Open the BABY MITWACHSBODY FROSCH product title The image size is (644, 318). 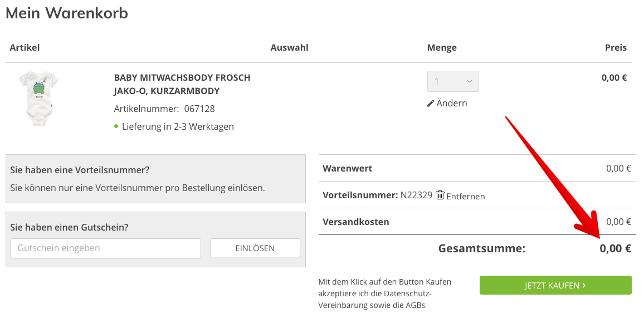click(182, 78)
